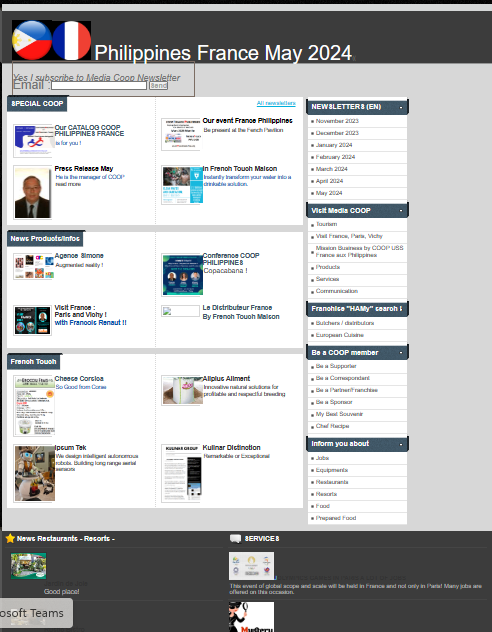
Task: Click the star icon beside News Restaurants
Action: 10,538
